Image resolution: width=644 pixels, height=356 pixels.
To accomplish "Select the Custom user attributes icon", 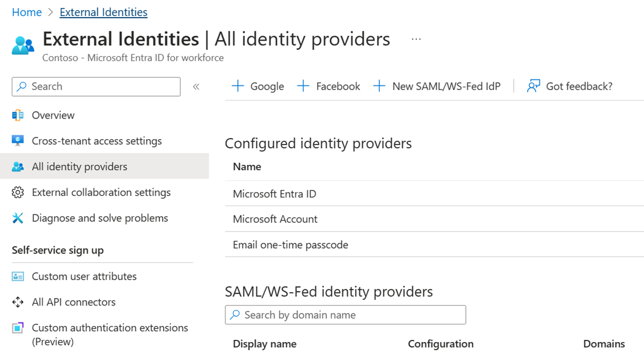I will click(x=18, y=276).
